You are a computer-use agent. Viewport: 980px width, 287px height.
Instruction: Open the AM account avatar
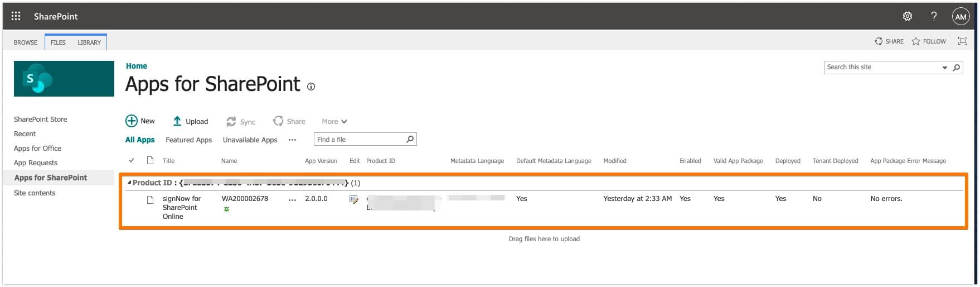960,17
